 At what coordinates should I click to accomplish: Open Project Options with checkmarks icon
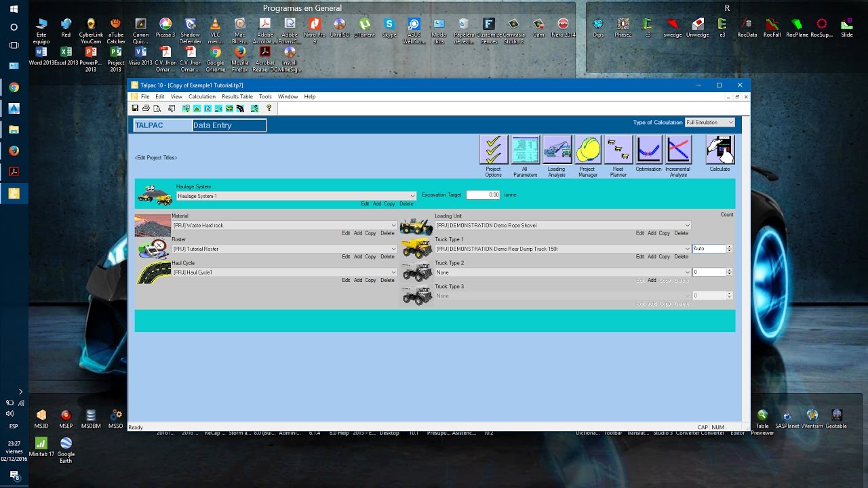pyautogui.click(x=494, y=150)
